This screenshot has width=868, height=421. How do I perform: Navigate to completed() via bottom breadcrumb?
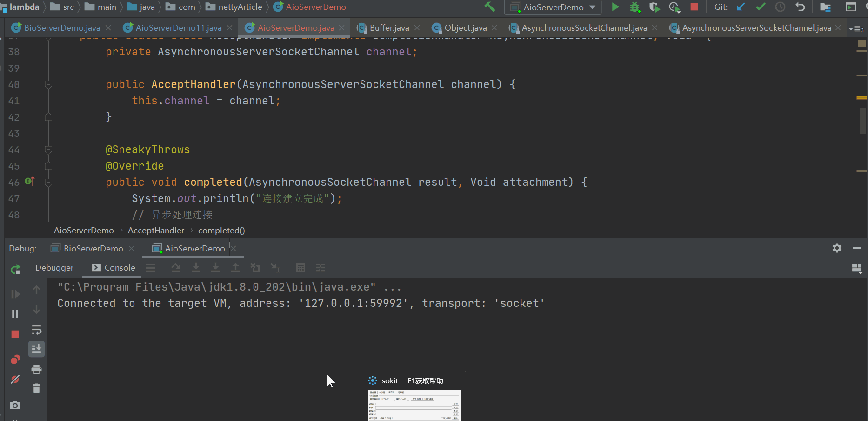click(221, 230)
